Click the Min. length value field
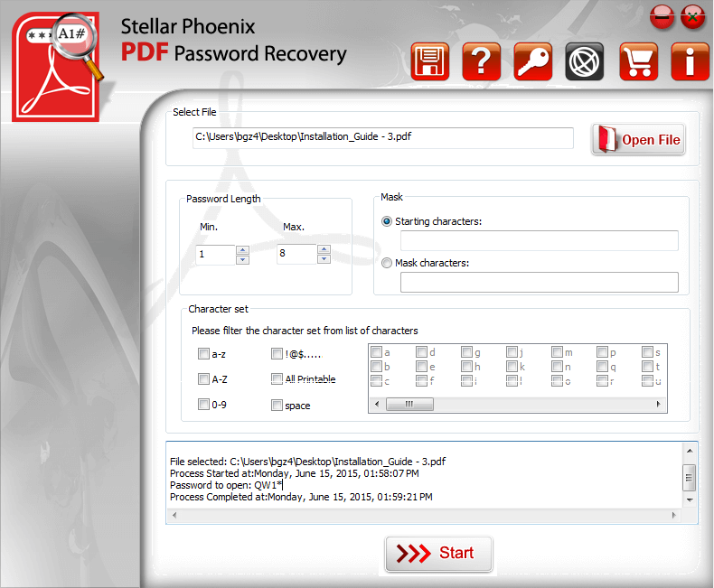Viewport: 714px width, 588px height. pyautogui.click(x=215, y=255)
